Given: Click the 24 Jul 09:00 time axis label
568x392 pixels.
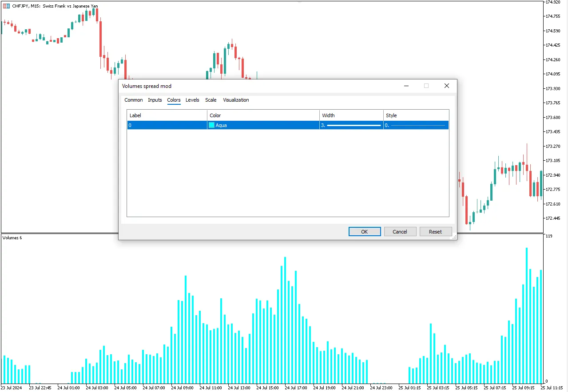Looking at the screenshot, I should pos(182,388).
